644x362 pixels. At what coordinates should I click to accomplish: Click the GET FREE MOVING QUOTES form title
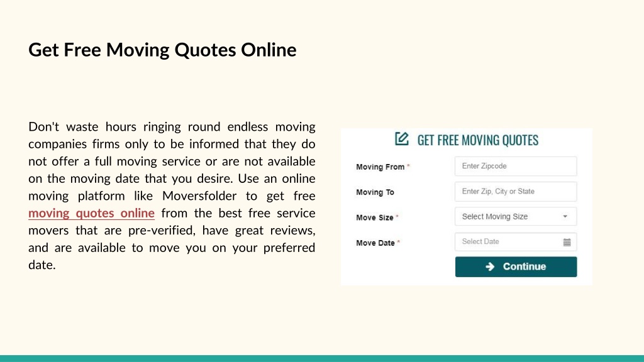coord(478,140)
